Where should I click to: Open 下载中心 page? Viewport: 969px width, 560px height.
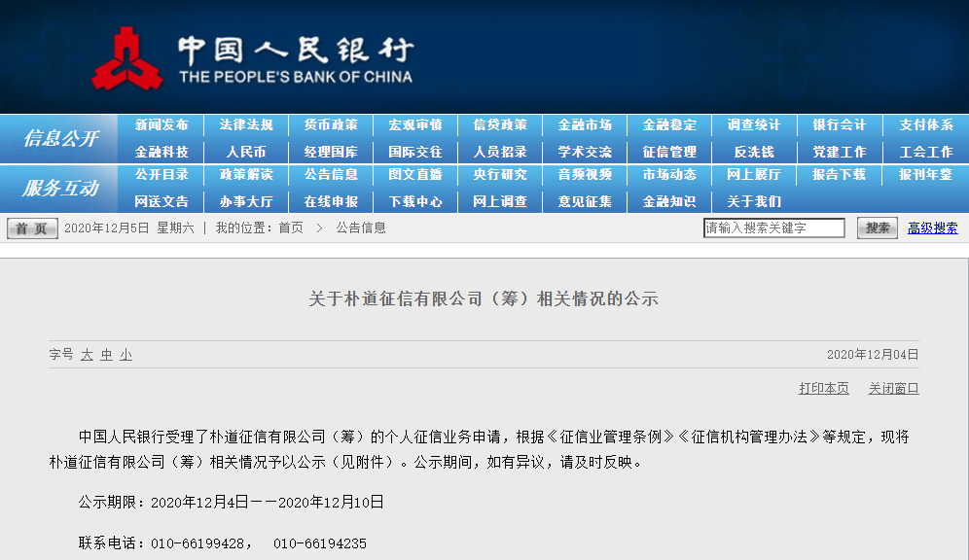(x=415, y=202)
